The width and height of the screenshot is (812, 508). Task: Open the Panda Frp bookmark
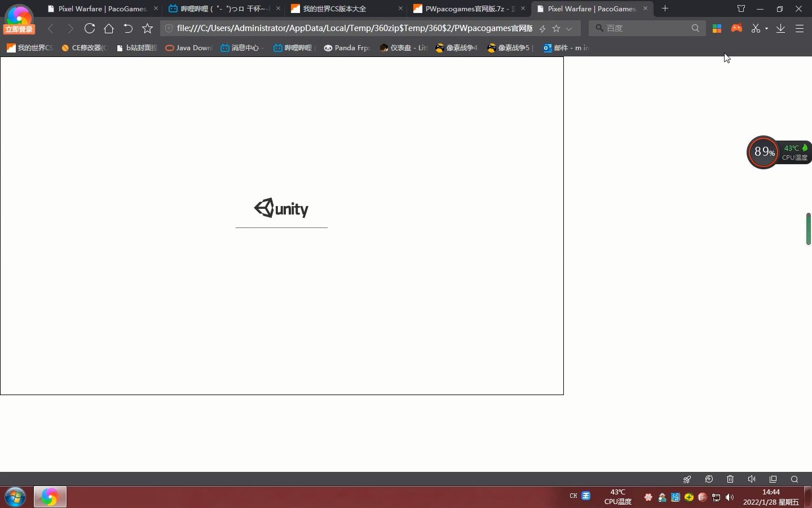pos(347,48)
